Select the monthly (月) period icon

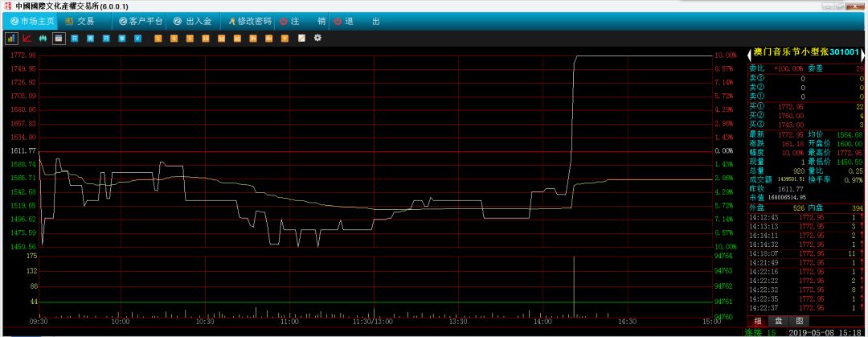[106, 39]
